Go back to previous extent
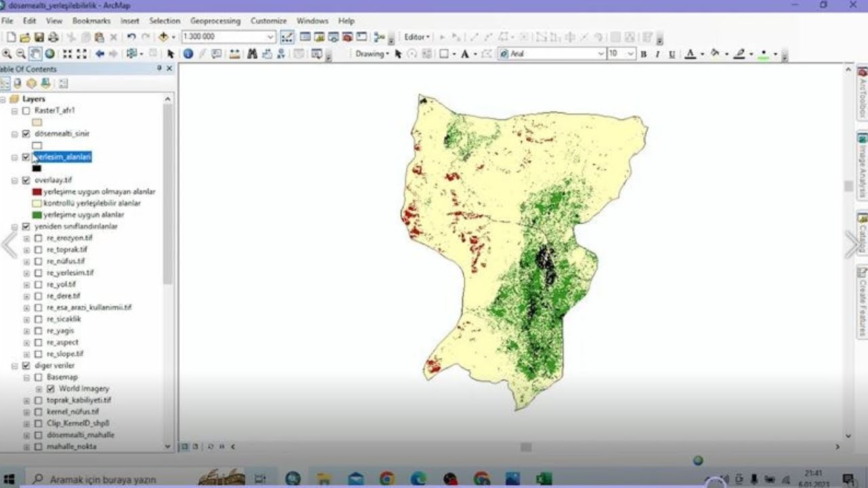The width and height of the screenshot is (868, 488). pyautogui.click(x=100, y=54)
